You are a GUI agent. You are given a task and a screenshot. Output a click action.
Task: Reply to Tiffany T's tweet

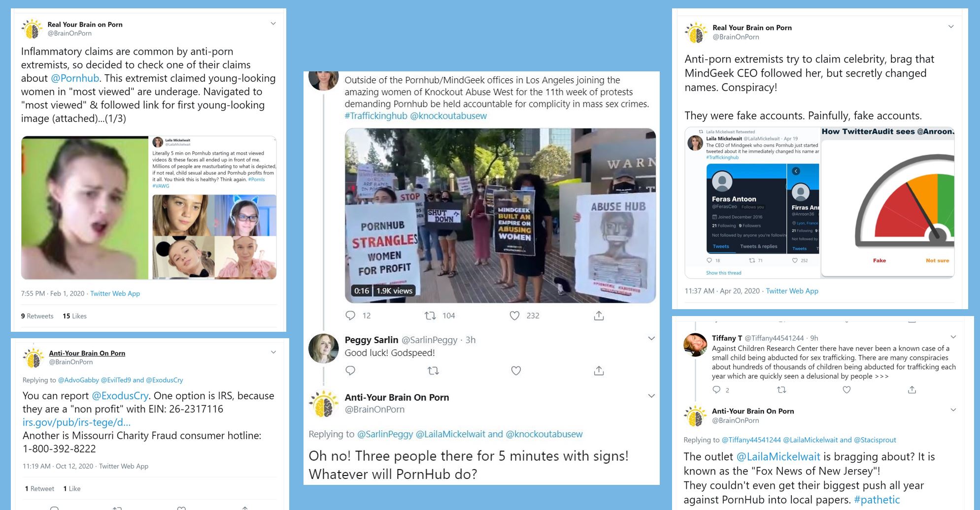tap(716, 390)
